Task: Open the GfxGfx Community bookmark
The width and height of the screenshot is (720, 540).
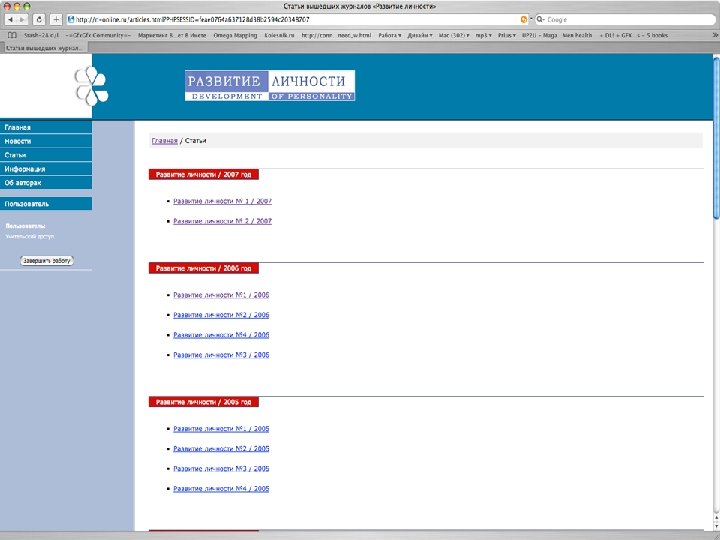Action: (x=98, y=35)
